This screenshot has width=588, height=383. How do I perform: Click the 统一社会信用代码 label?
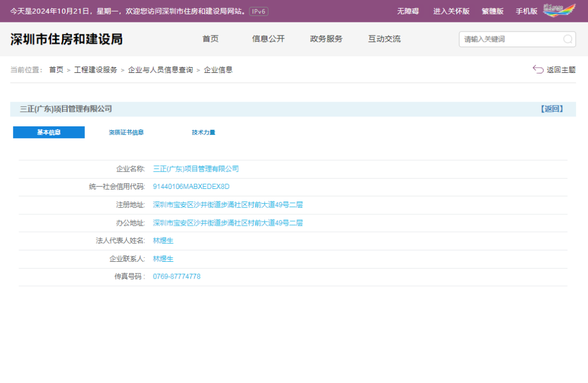pos(116,187)
